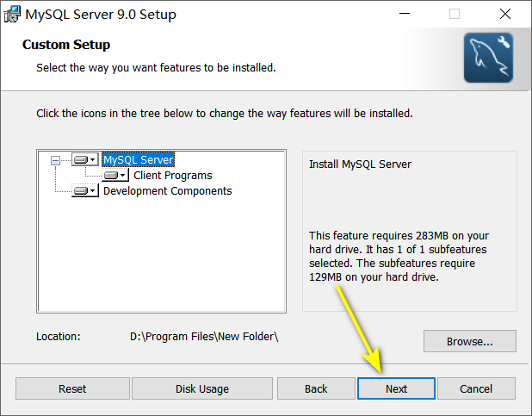Expand MySQL Server install option dropdown arrow
Screen dimensions: 532x416
(93, 159)
